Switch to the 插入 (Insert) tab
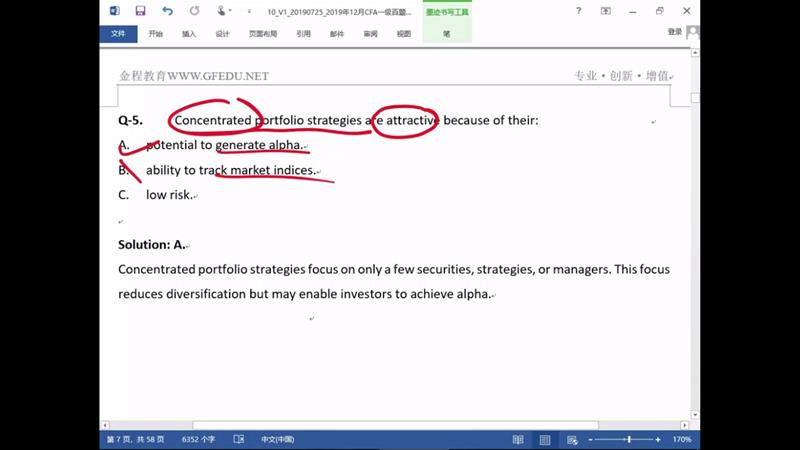This screenshot has width=800, height=450. tap(189, 34)
